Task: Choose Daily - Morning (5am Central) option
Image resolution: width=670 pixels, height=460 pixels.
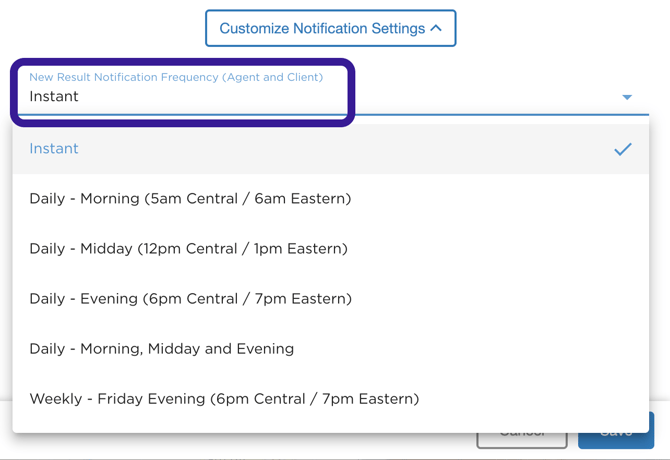Action: (x=190, y=199)
